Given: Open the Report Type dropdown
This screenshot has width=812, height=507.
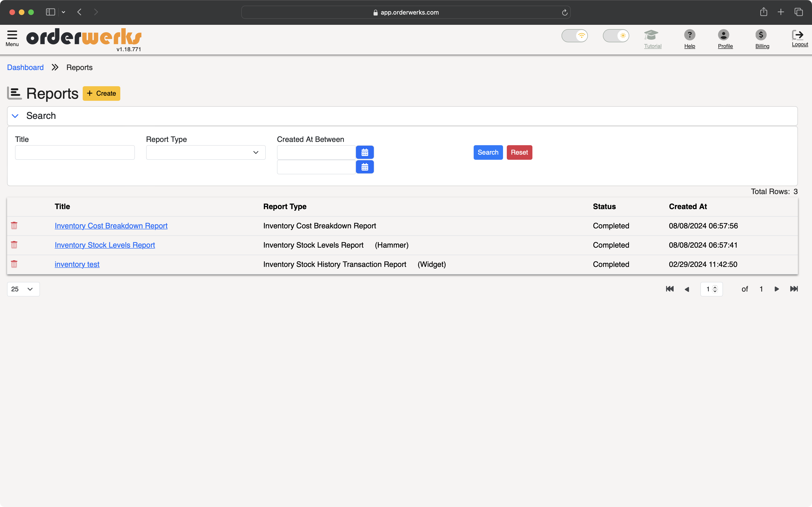Looking at the screenshot, I should tap(206, 152).
